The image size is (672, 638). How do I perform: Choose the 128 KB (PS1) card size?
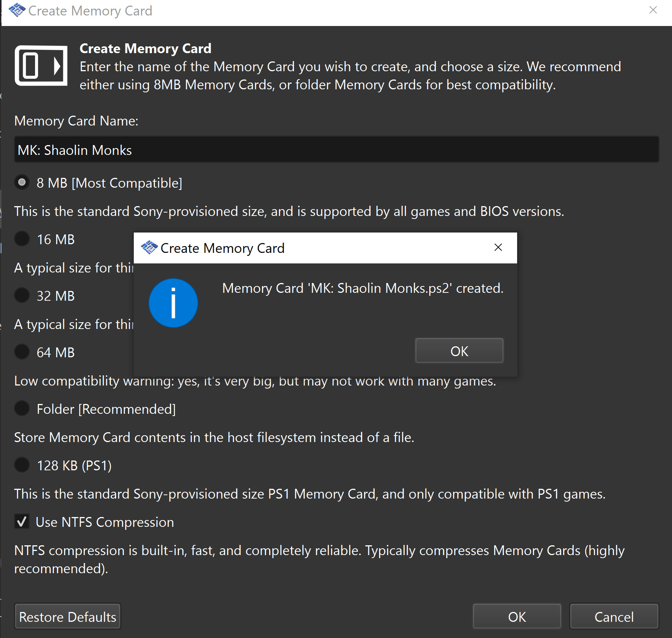coord(22,465)
